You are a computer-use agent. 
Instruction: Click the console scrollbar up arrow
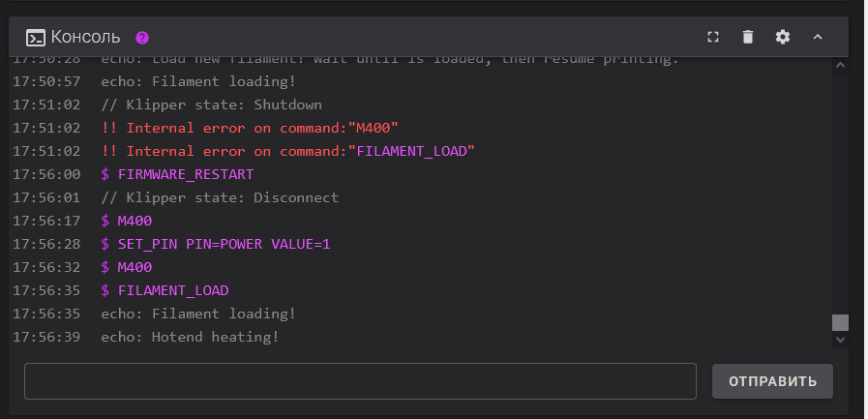point(840,65)
